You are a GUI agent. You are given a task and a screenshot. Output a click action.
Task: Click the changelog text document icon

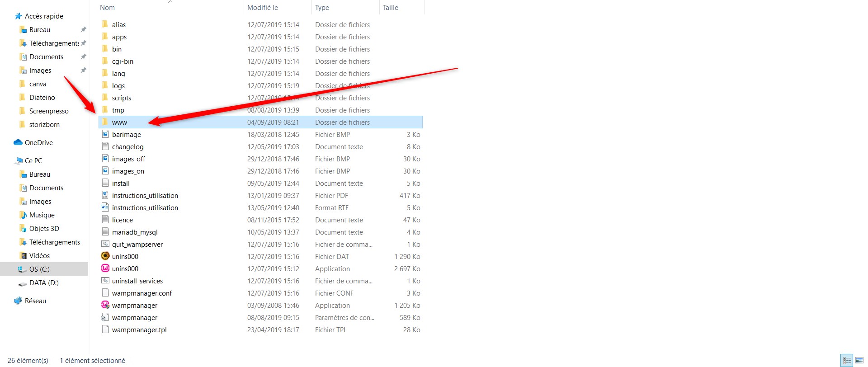pos(105,146)
